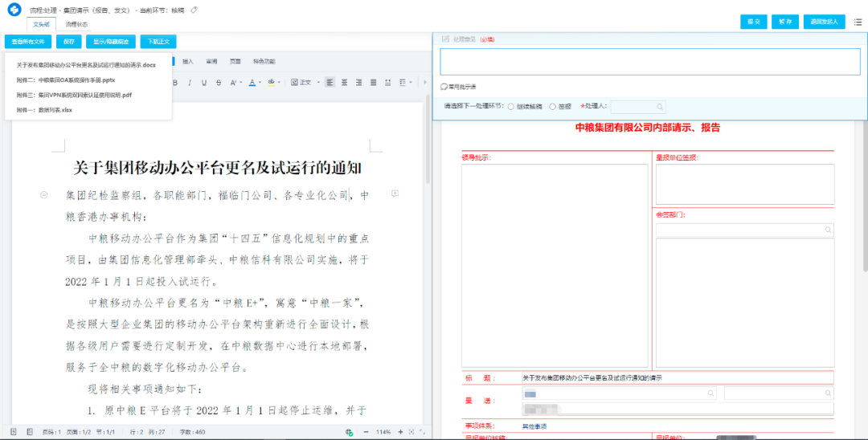This screenshot has width=868, height=440.
Task: Click the 下载正文 button
Action: [158, 42]
